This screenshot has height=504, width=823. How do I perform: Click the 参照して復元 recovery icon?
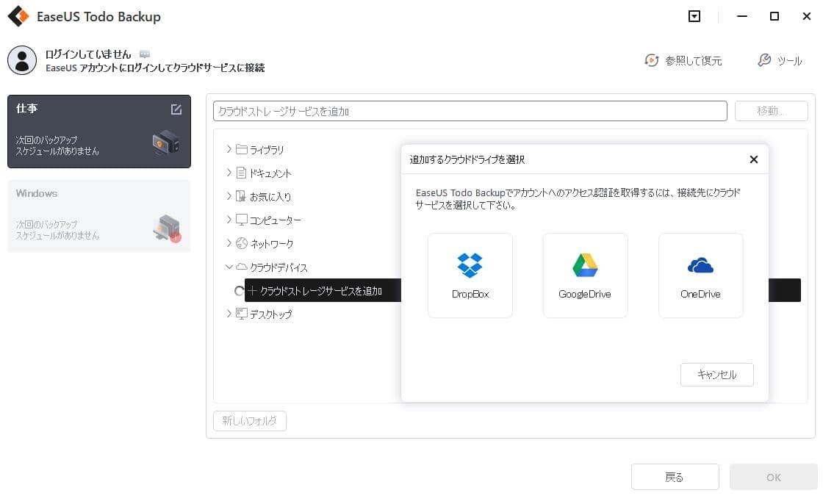pyautogui.click(x=653, y=62)
